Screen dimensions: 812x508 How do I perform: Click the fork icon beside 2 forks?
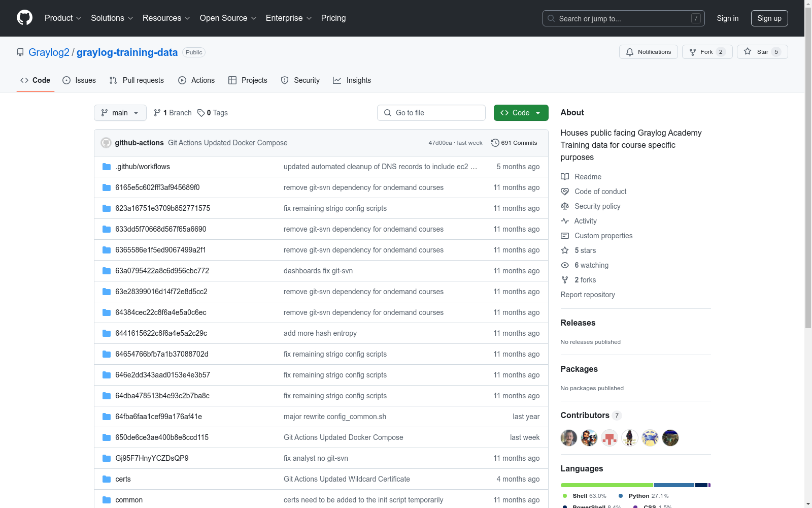point(565,280)
